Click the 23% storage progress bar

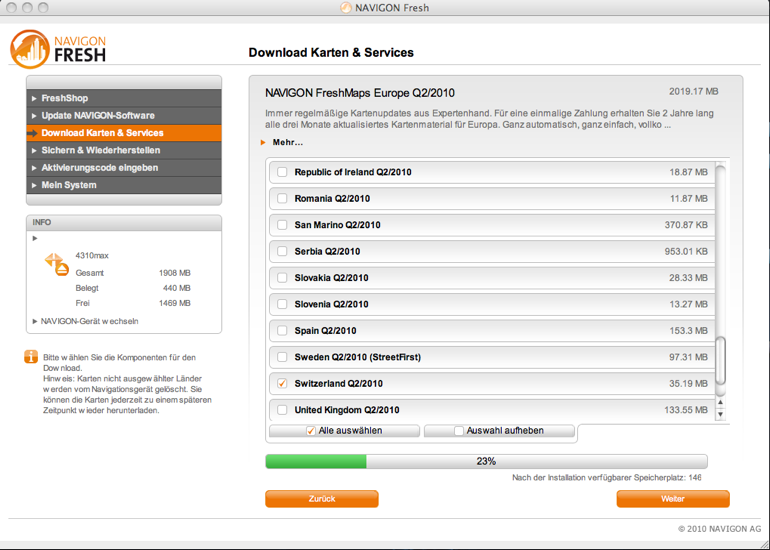(x=486, y=462)
